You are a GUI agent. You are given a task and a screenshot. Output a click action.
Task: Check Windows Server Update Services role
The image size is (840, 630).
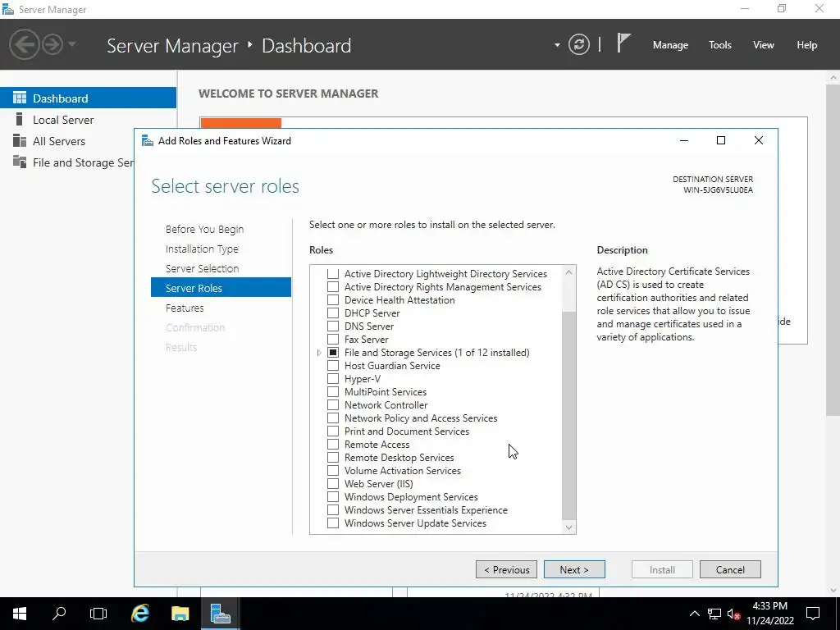(x=333, y=523)
